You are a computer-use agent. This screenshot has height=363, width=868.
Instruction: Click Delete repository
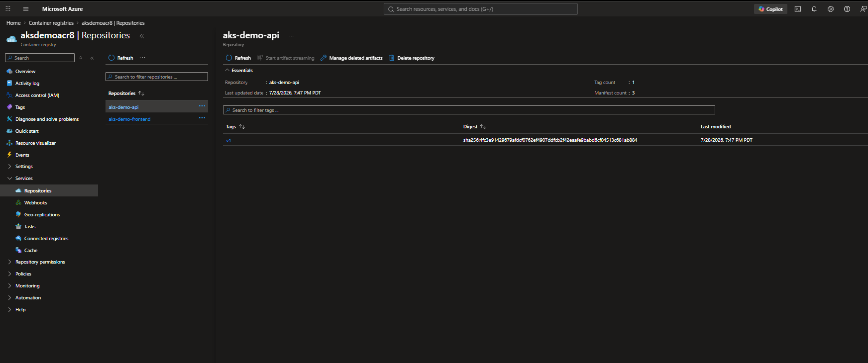412,58
